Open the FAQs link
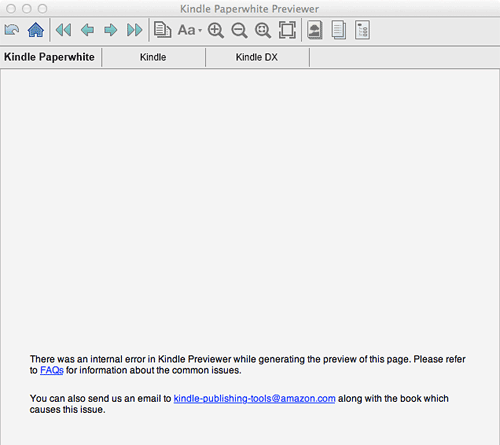The image size is (500, 445). pos(52,370)
